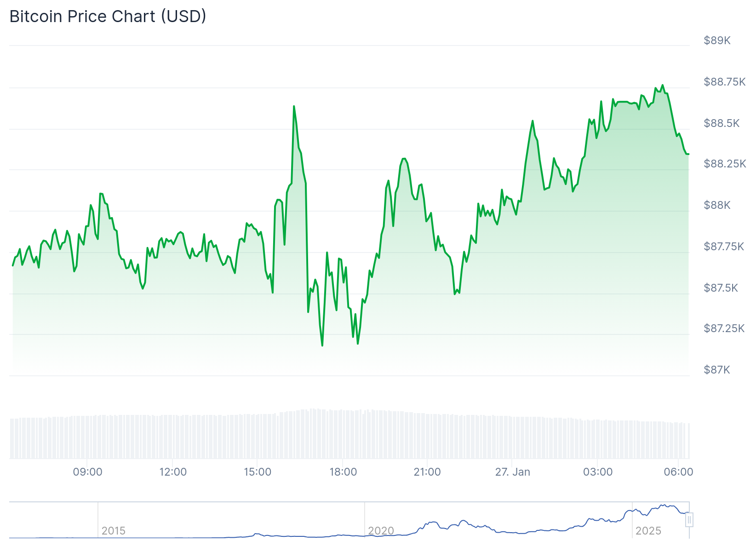Select the $88.75K price axis label

click(724, 82)
